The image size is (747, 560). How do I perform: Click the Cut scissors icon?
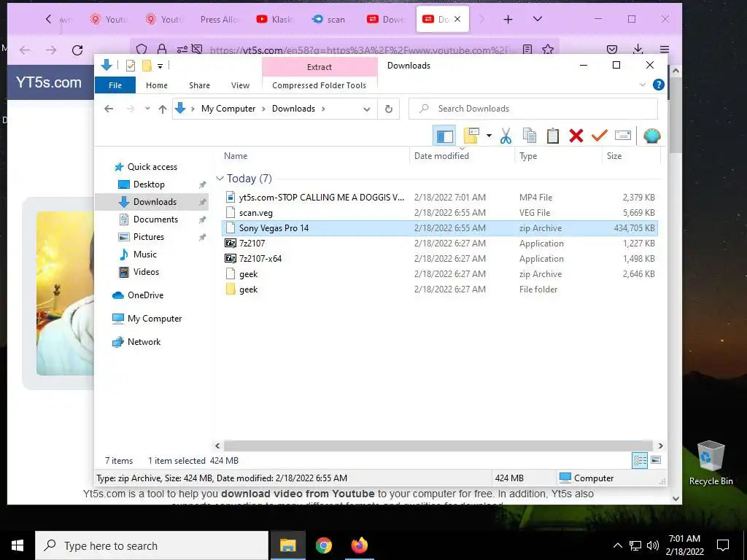506,136
